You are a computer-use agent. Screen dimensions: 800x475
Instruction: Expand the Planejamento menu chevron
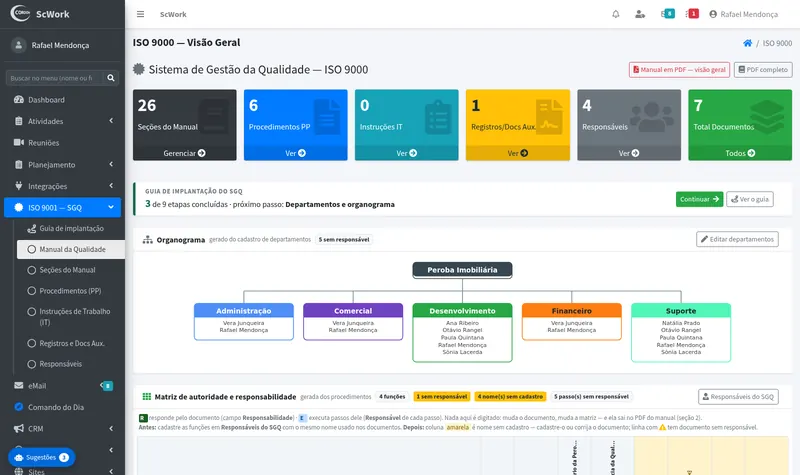point(111,164)
